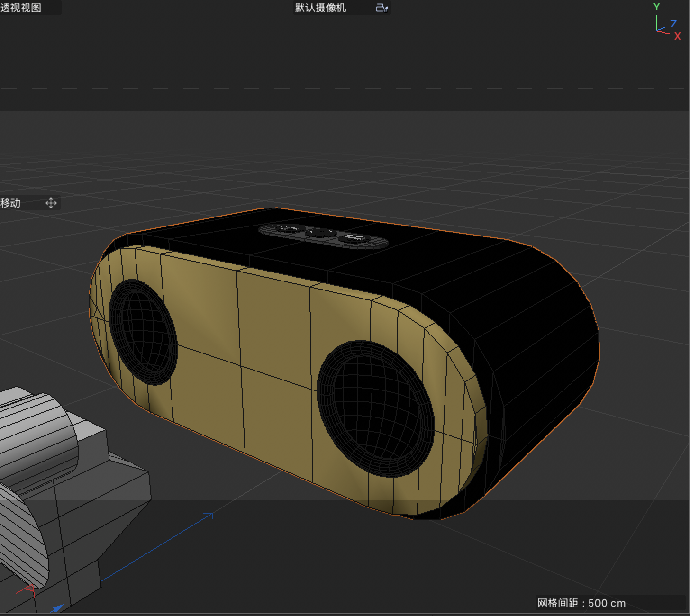This screenshot has height=616, width=690.
Task: Click the 网格间距 : 500 cm status display
Action: (582, 603)
